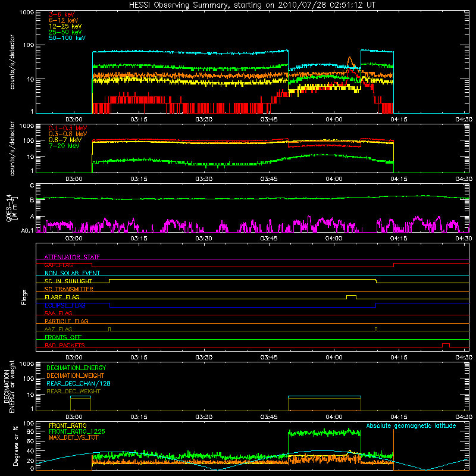Select the FRONTS_OFF flag label
The image size is (476, 476).
63,337
